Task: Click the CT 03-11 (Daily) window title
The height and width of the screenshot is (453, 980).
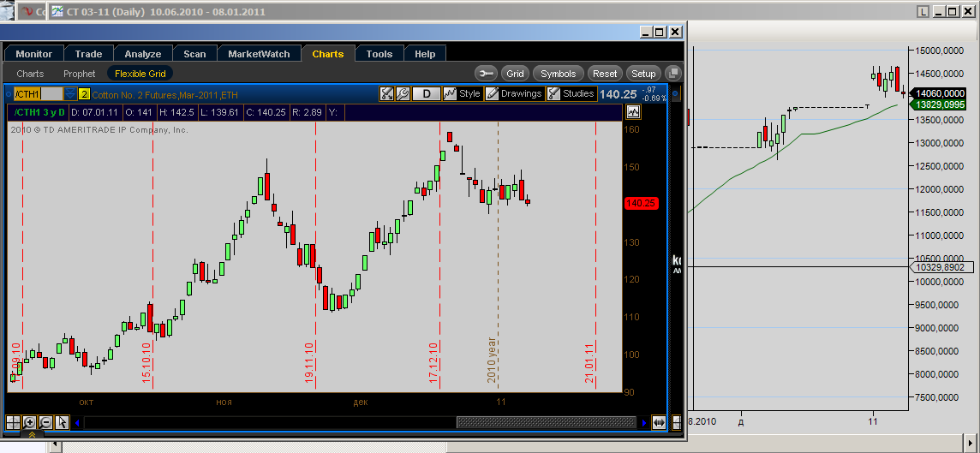Action: coord(165,11)
